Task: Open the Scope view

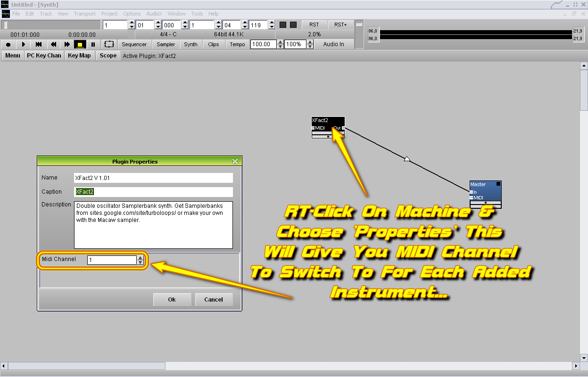Action: pos(108,56)
